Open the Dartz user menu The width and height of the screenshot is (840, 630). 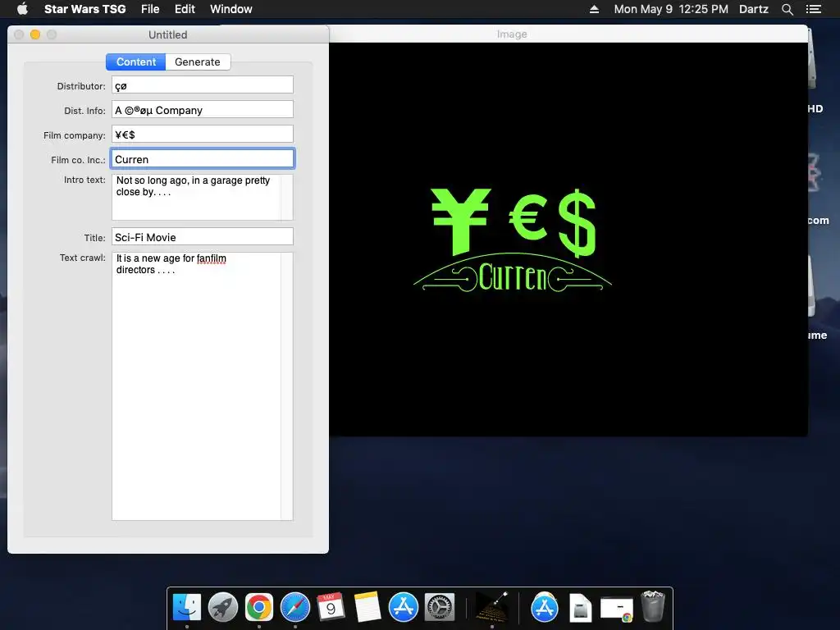[753, 9]
